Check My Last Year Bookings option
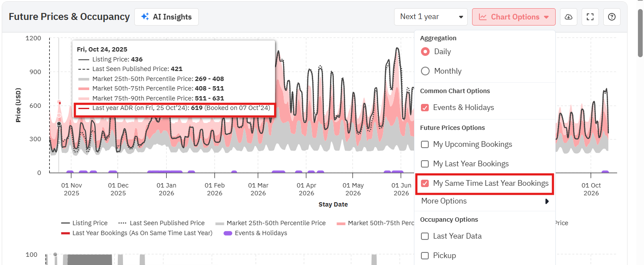This screenshot has width=644, height=265. pyautogui.click(x=425, y=164)
